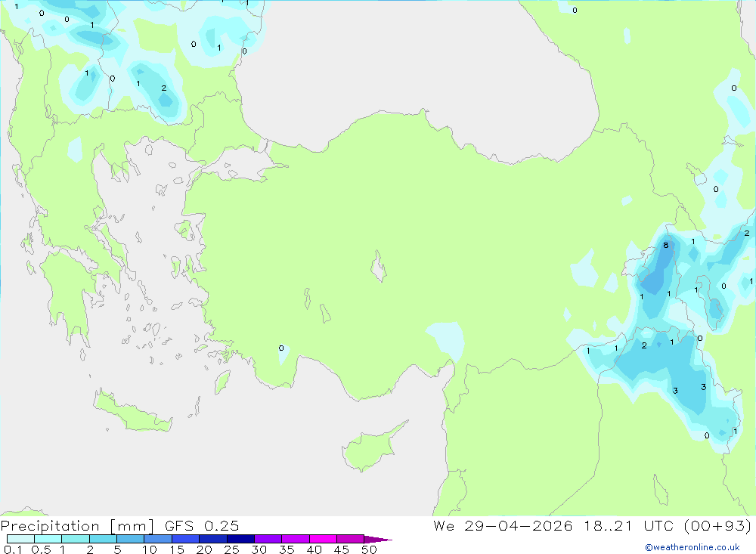The height and width of the screenshot is (554, 756).
Task: Click the 20–25 mm dark blue swatch
Action: pyautogui.click(x=213, y=539)
